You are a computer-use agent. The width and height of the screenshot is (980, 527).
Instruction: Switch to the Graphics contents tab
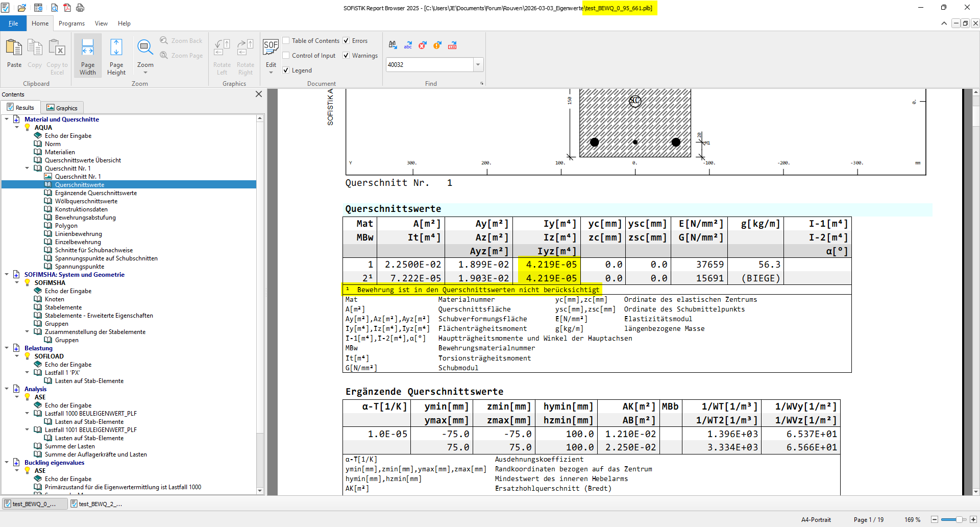click(x=62, y=108)
